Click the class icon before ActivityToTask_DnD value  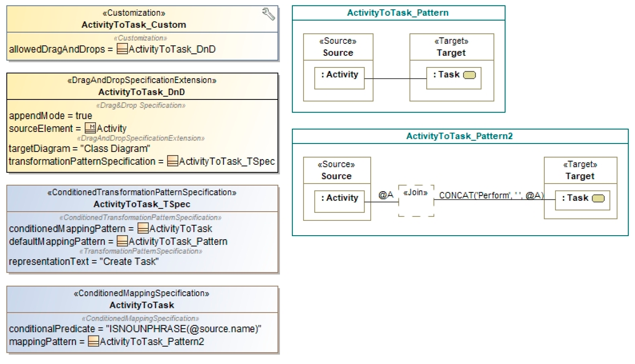tap(122, 49)
